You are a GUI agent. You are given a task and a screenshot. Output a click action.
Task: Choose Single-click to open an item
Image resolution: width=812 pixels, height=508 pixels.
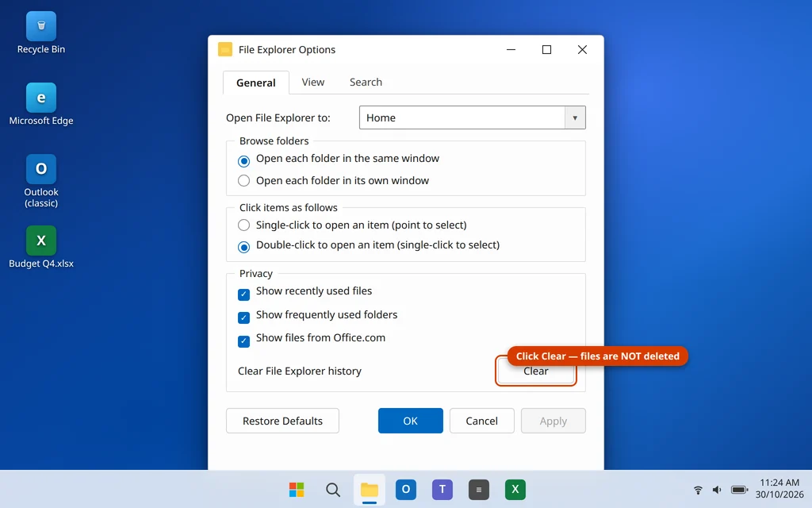(x=244, y=225)
